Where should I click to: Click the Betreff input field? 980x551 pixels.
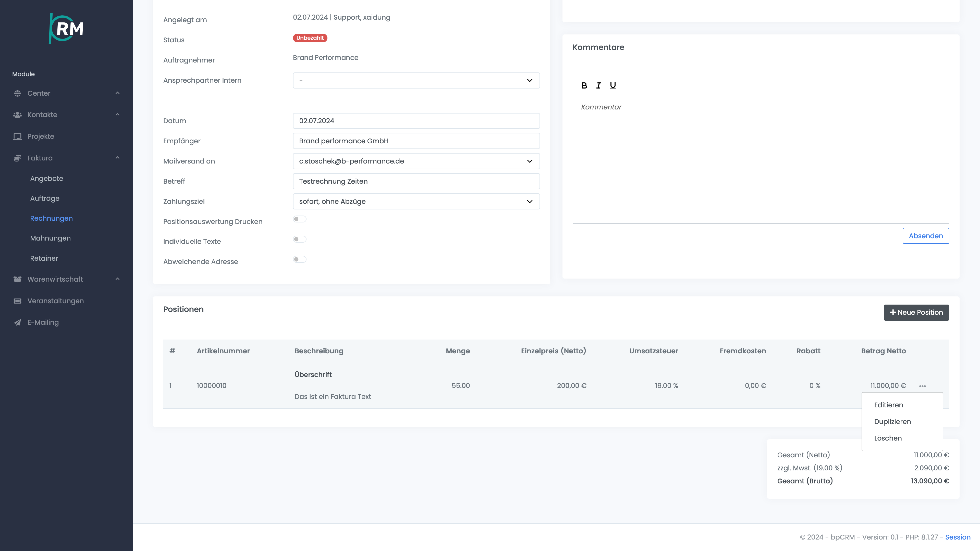[416, 181]
